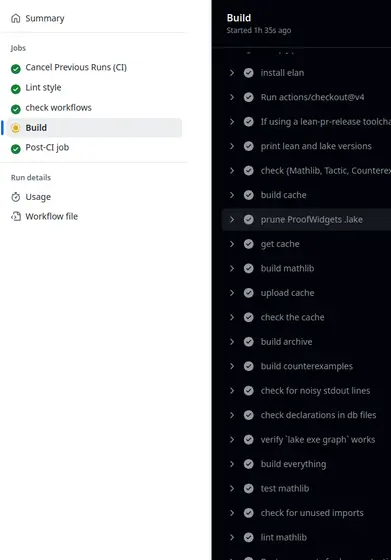The width and height of the screenshot is (391, 560).
Task: Click status check icon for build mathlib step
Action: 249,268
